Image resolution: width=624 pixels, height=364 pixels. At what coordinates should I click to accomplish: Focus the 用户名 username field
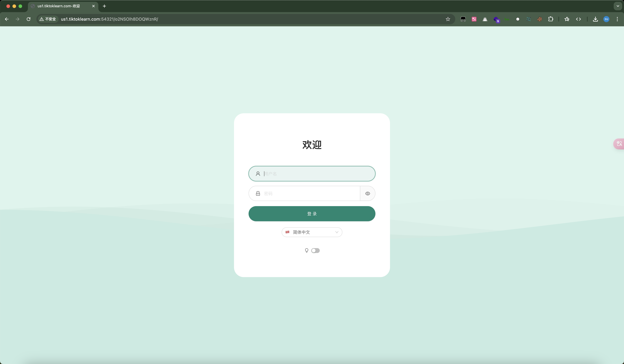click(x=317, y=174)
